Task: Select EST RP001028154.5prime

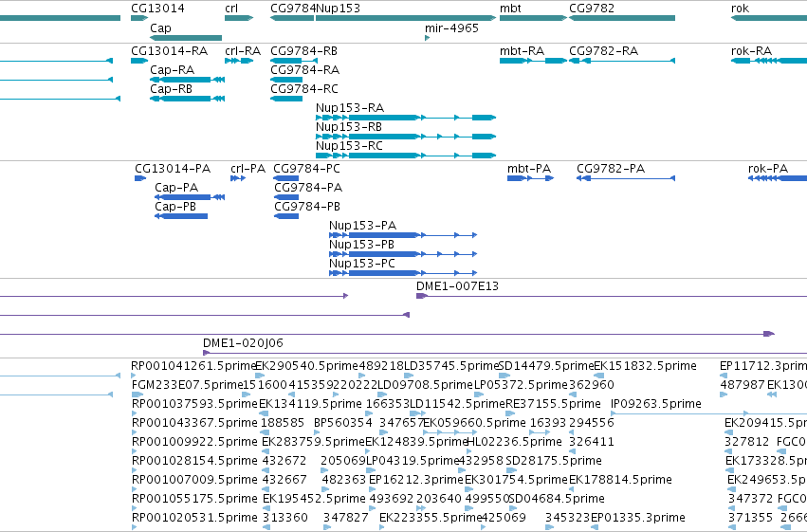Action: coord(194,461)
